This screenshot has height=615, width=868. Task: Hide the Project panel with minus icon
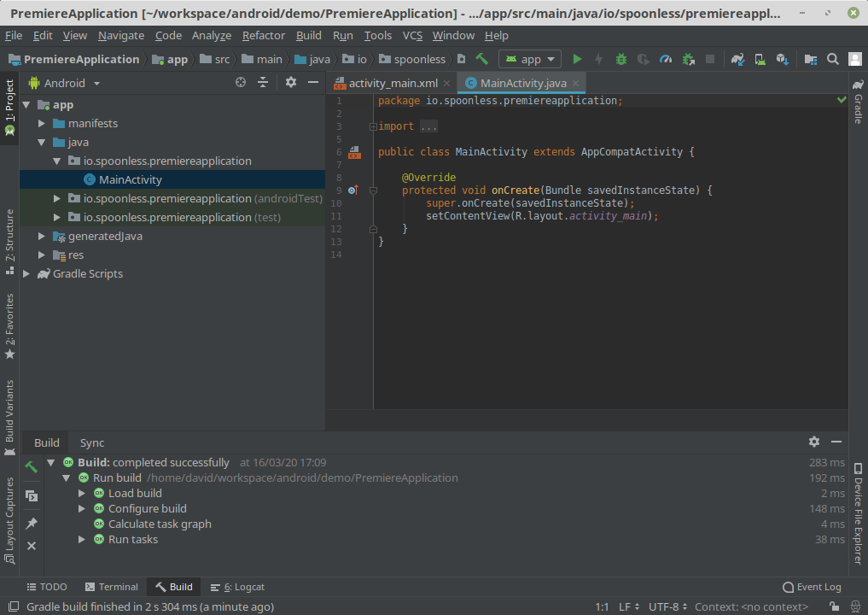click(312, 83)
